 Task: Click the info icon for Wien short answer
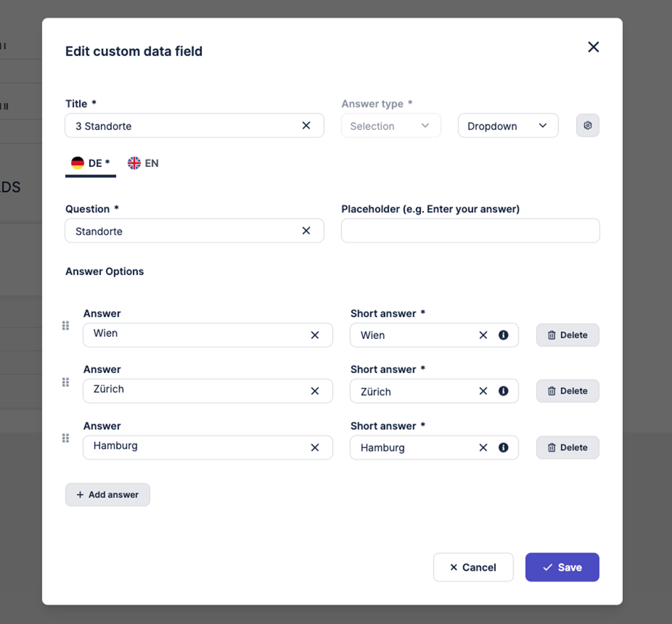(x=503, y=335)
